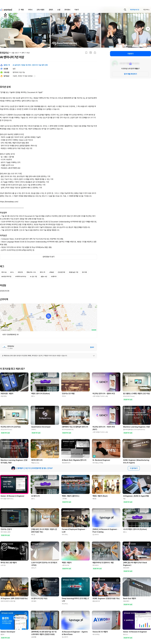Open the search magnifier icon in header
151x644 pixels.
[x=125, y=10]
